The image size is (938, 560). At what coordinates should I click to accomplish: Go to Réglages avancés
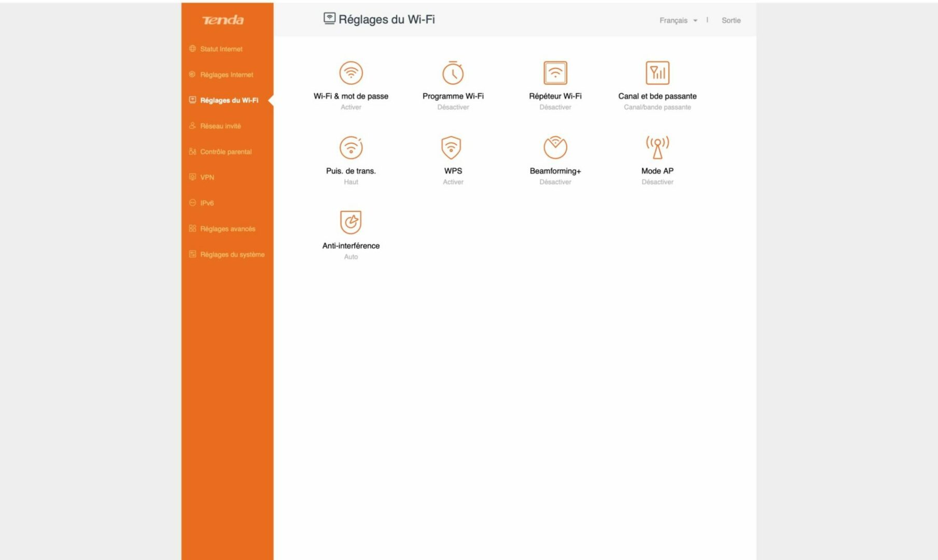point(227,229)
